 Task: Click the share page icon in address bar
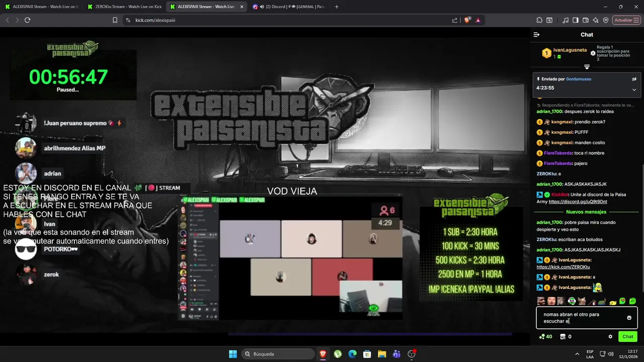click(x=455, y=20)
